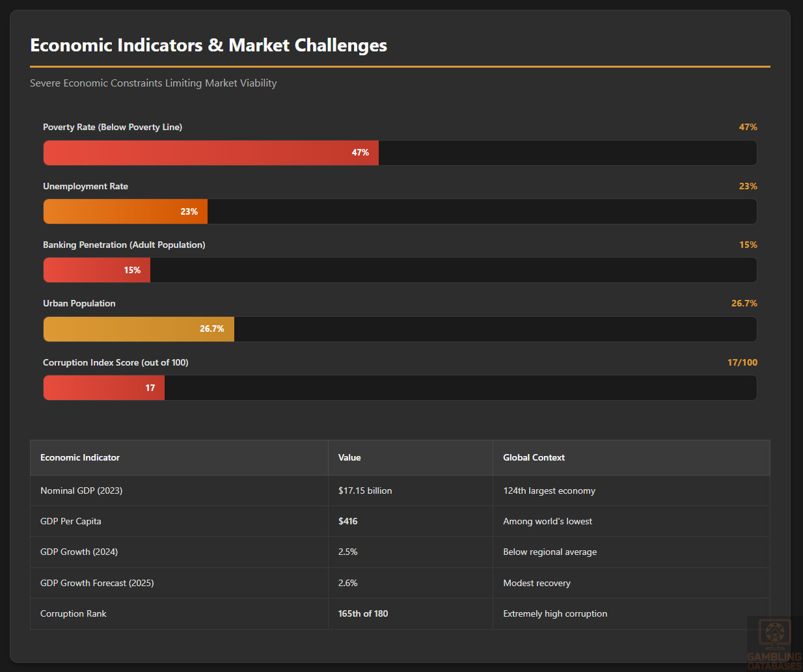Click the 47% label right of Poverty Rate
The width and height of the screenshot is (803, 672).
coord(748,128)
